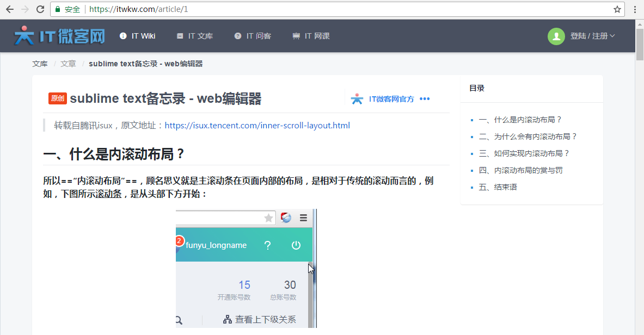Click the 目录 sidebar heading
Screen dimensions: 644x335
[477, 88]
